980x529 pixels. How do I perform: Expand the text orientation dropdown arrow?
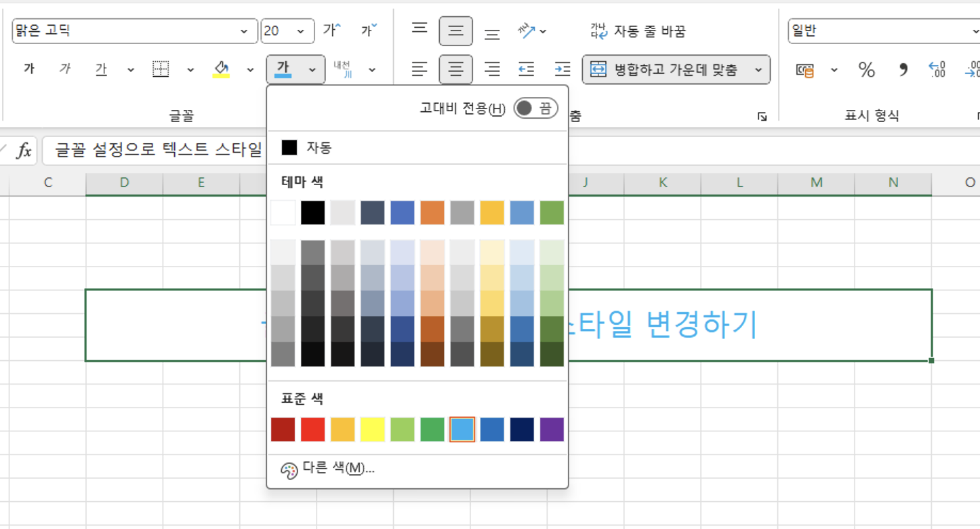point(543,31)
